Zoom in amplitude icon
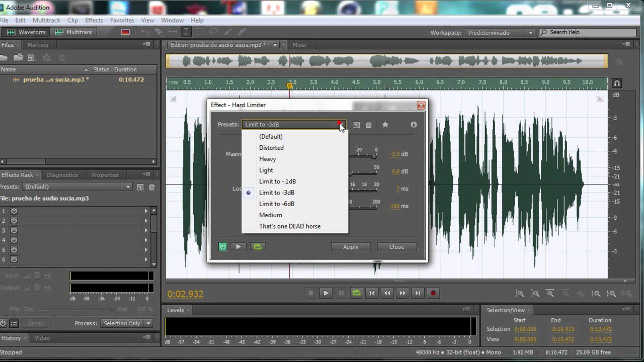Image resolution: width=644 pixels, height=362 pixels. [x=520, y=294]
